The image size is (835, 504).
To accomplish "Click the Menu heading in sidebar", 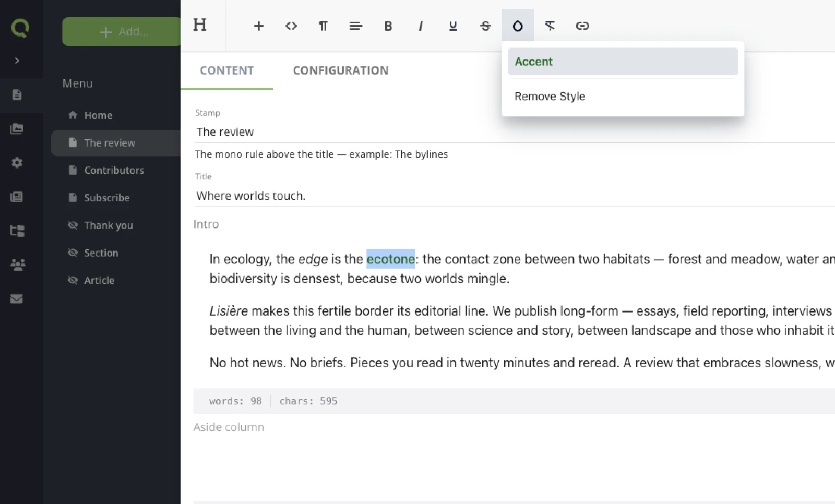I will pyautogui.click(x=77, y=83).
